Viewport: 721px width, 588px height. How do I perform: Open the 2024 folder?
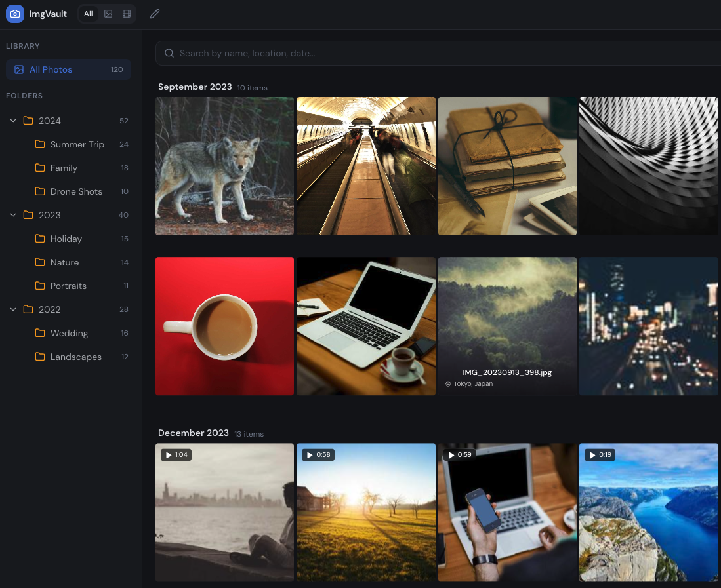68,121
